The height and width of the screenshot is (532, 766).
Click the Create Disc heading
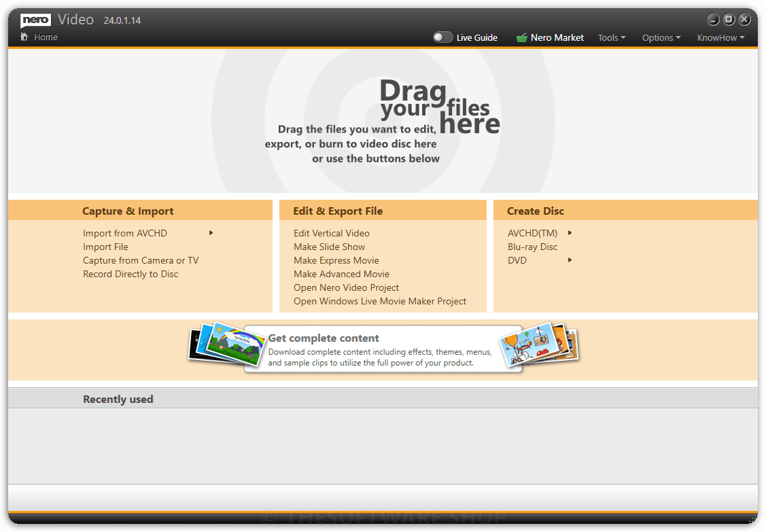(536, 211)
